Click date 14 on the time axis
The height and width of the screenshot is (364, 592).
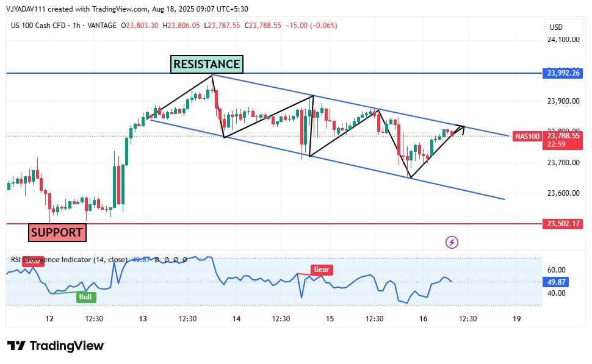[236, 319]
